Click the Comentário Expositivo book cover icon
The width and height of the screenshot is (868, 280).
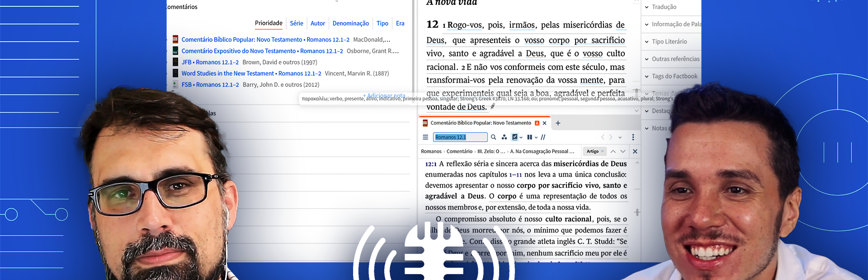click(x=175, y=51)
